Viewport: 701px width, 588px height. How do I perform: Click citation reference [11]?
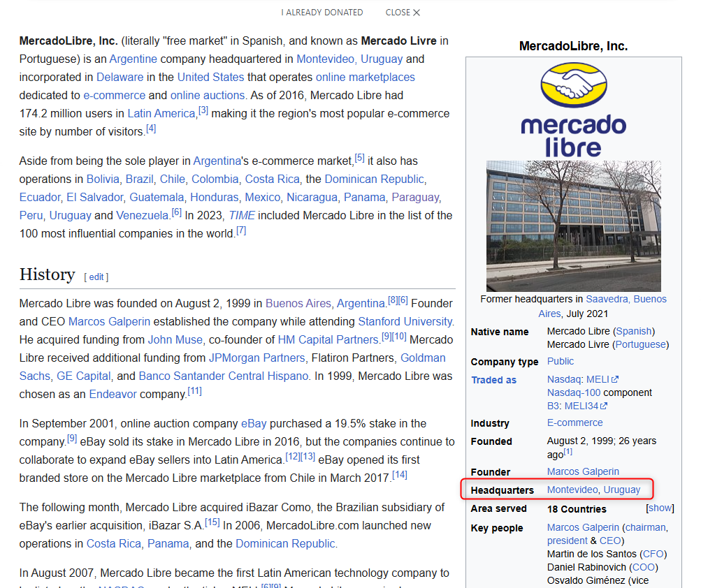click(x=195, y=391)
